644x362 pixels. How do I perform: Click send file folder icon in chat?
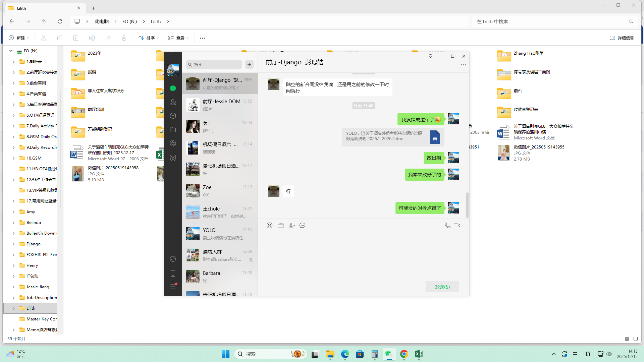point(280,226)
